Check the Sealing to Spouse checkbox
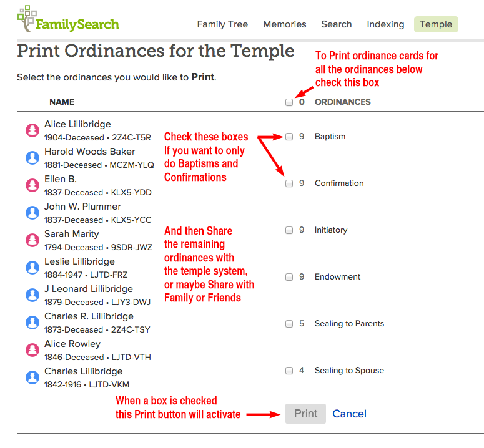 (x=289, y=371)
